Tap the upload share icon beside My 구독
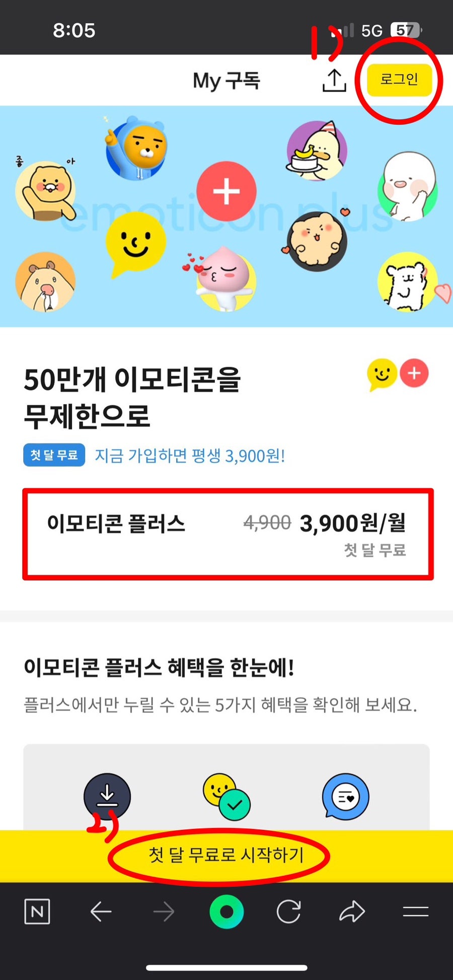The image size is (453, 980). pyautogui.click(x=334, y=81)
